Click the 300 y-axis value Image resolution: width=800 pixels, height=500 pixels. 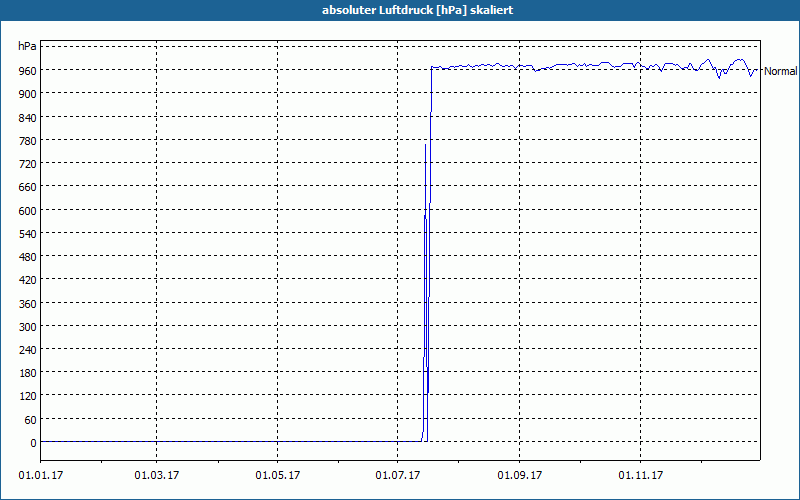(28, 327)
